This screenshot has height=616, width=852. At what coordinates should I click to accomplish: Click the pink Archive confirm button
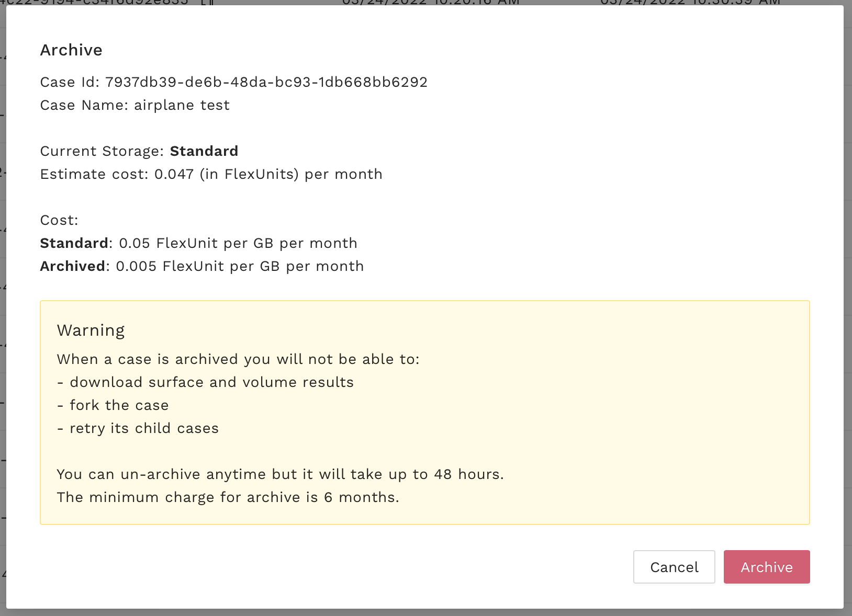tap(766, 567)
